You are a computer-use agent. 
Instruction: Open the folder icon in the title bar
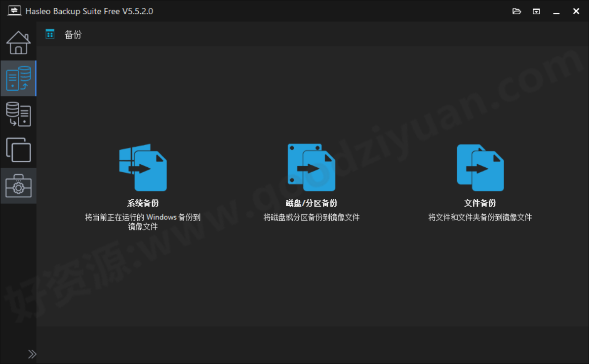[516, 11]
